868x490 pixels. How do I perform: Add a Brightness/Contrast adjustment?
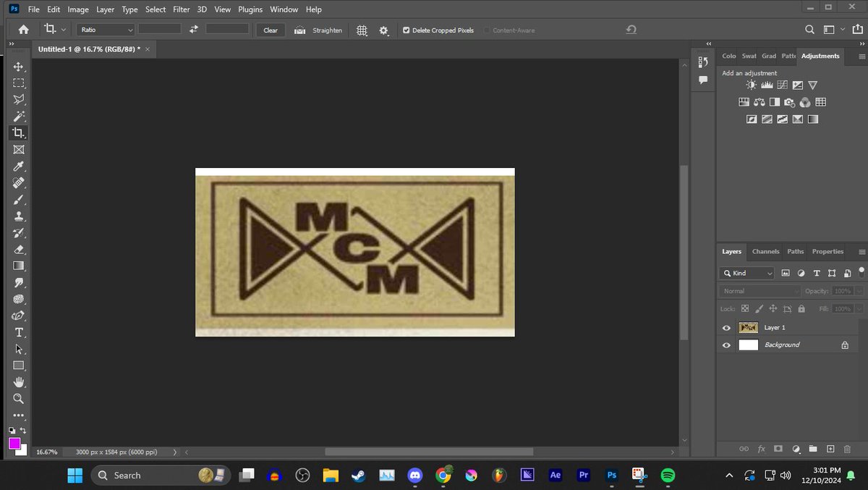(x=752, y=85)
